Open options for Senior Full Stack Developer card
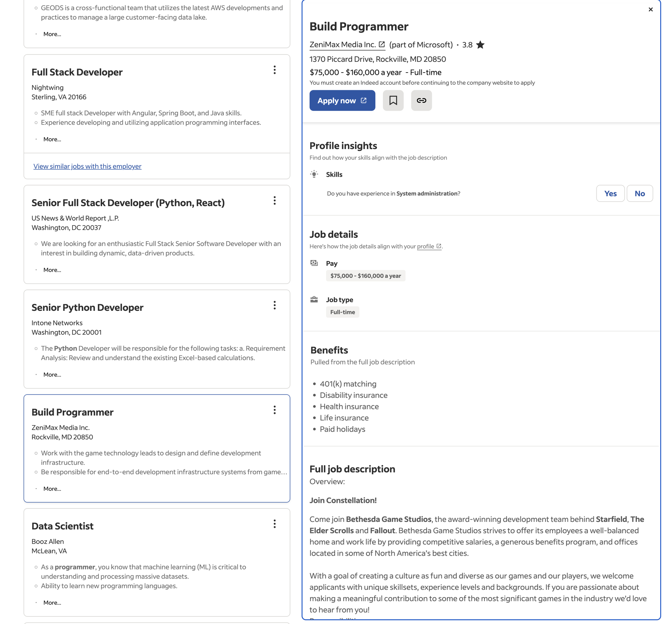 274,201
